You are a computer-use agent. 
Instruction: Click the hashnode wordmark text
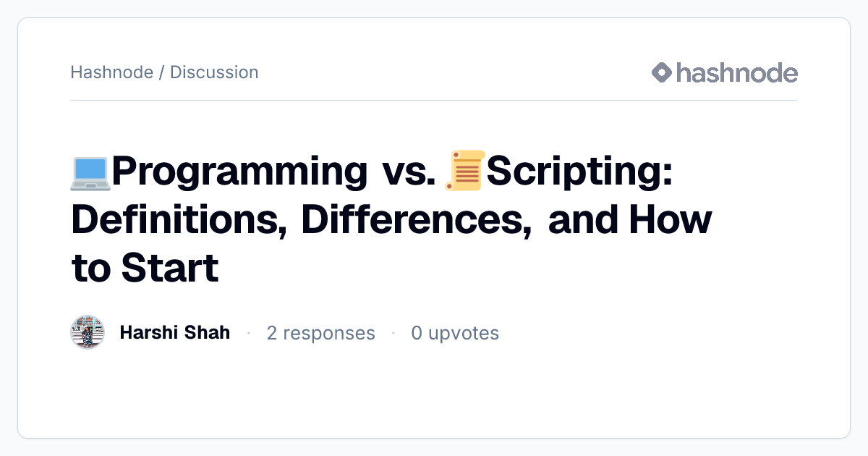tap(737, 72)
